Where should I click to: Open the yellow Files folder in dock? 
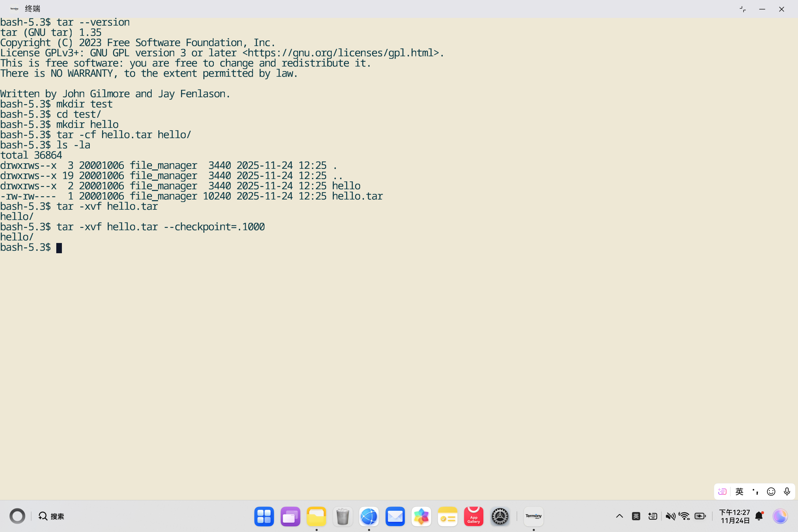pos(316,516)
